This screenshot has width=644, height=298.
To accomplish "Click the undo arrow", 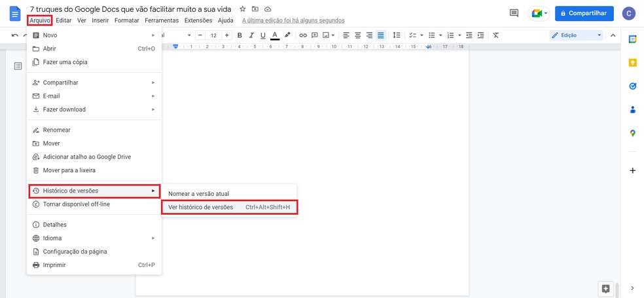I will point(15,35).
